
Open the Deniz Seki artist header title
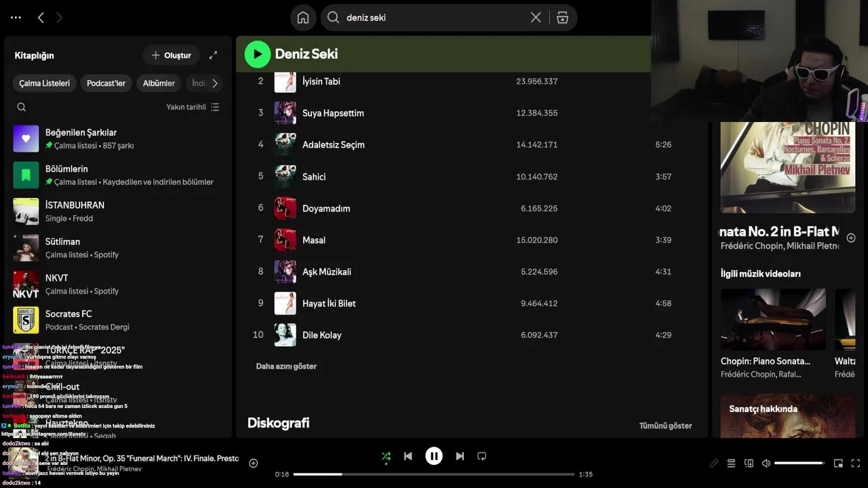(307, 54)
